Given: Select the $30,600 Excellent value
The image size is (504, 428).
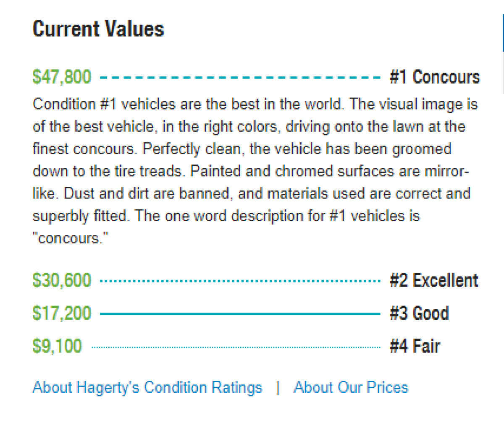Looking at the screenshot, I should 62,280.
